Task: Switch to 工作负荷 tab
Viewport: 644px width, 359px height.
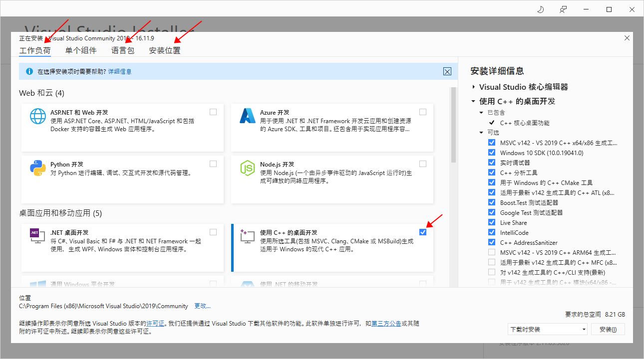Action: tap(35, 50)
